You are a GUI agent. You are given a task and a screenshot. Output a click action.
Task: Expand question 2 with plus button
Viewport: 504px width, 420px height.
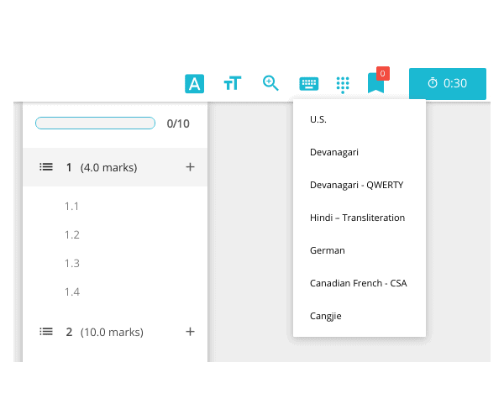[190, 332]
